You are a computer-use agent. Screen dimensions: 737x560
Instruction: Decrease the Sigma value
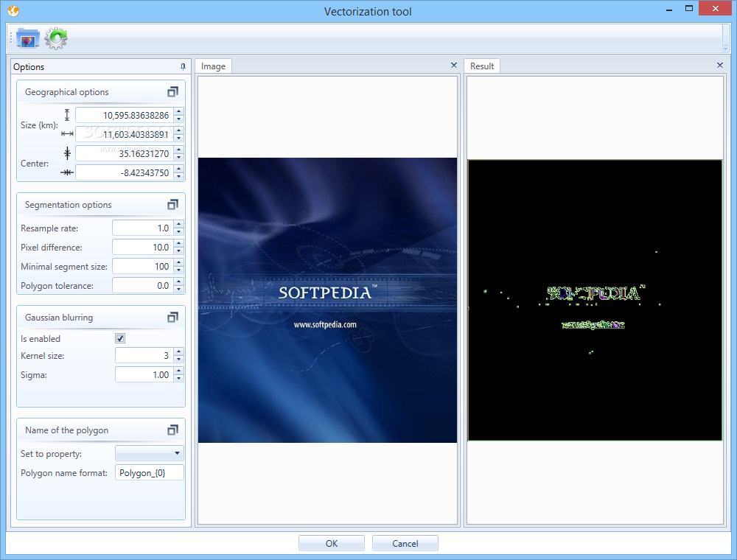coord(178,379)
